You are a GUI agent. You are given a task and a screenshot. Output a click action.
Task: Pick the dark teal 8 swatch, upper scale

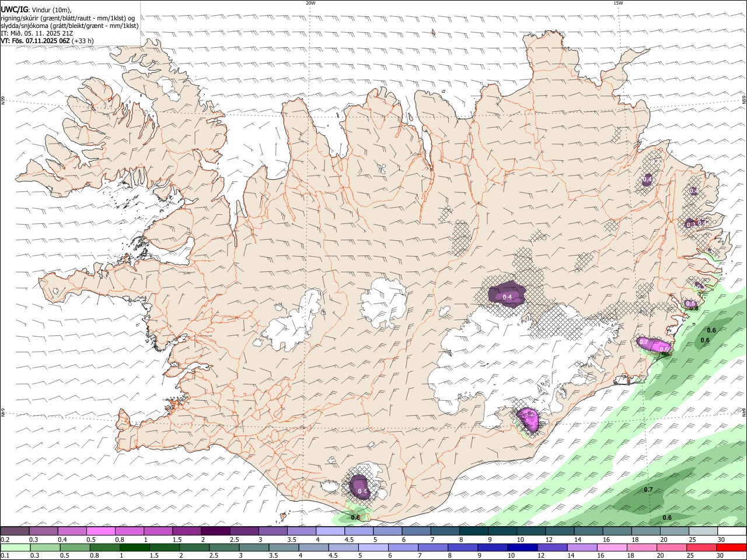[x=473, y=531]
